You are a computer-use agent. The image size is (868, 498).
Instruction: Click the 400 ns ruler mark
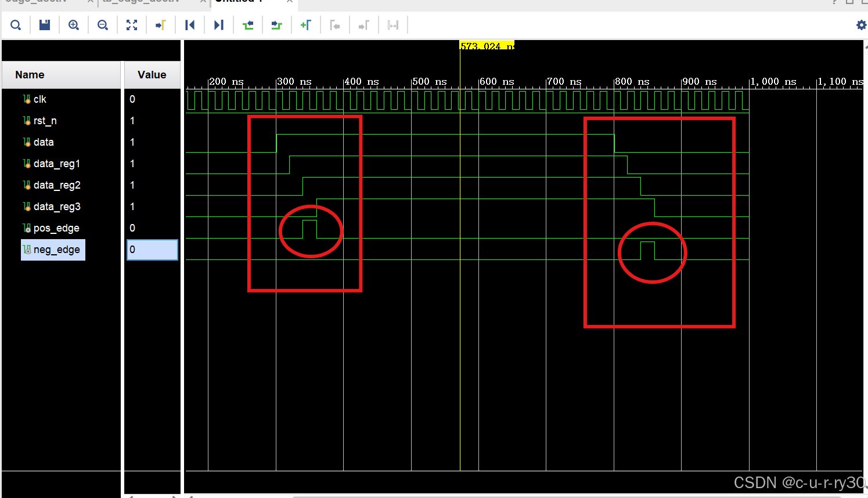pos(362,82)
